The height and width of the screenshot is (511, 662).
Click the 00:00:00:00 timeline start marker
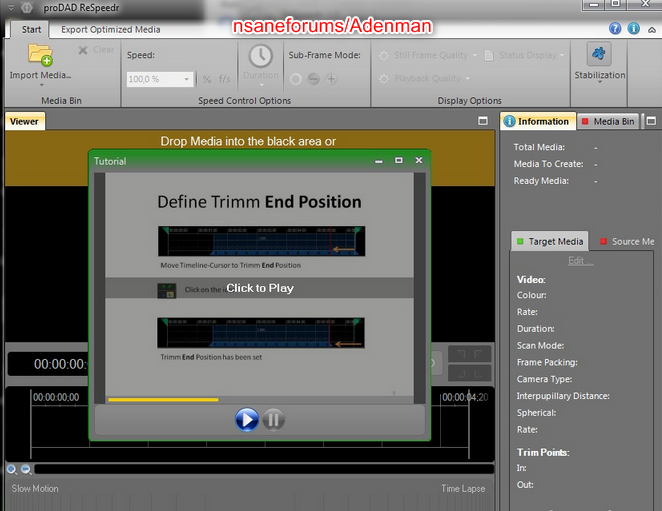(x=56, y=397)
